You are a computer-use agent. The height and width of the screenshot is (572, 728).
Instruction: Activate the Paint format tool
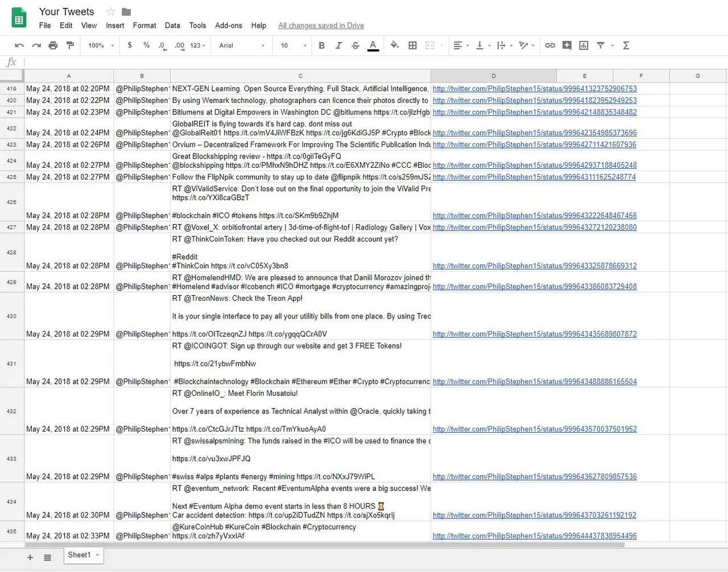tap(70, 45)
